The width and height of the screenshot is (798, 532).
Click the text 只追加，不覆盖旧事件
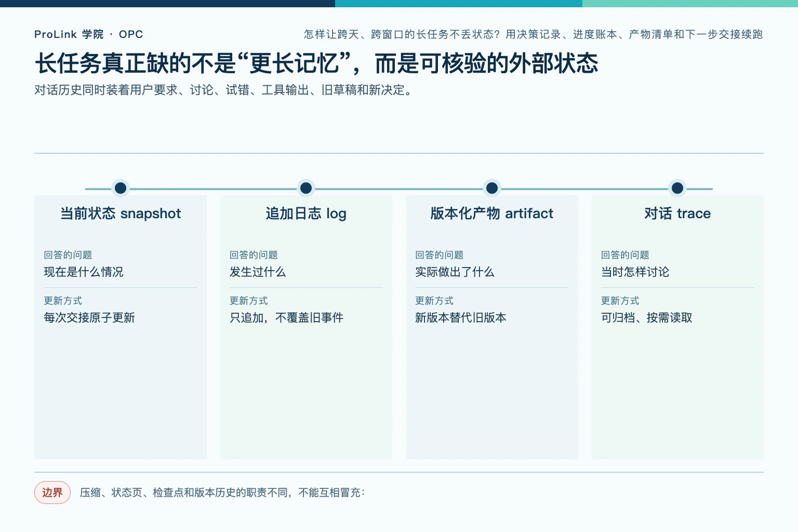[287, 317]
